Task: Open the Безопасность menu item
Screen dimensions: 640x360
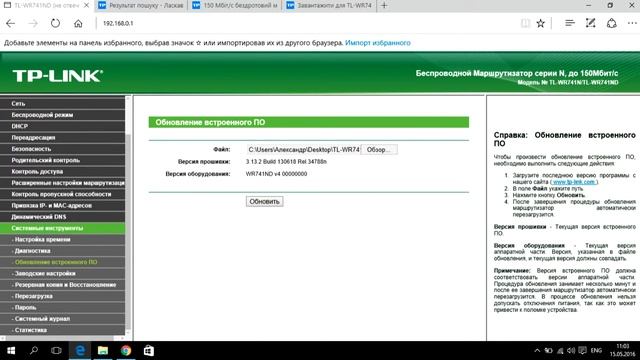Action: [x=62, y=149]
